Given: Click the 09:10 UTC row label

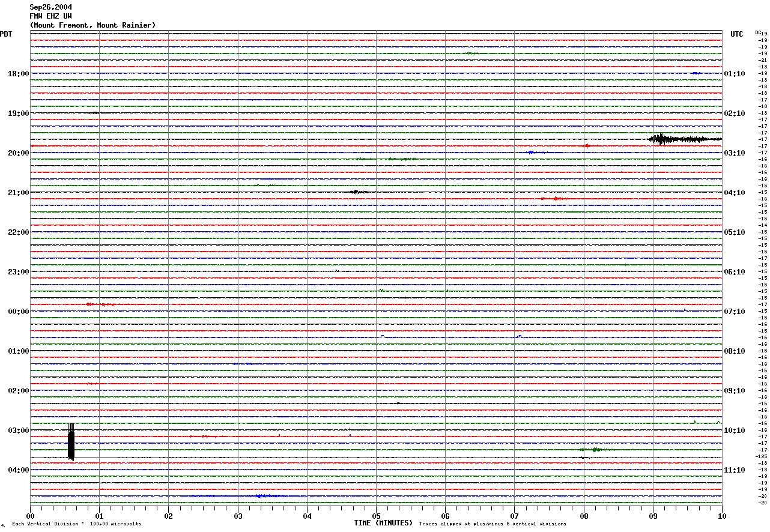Looking at the screenshot, I should click(x=735, y=391).
